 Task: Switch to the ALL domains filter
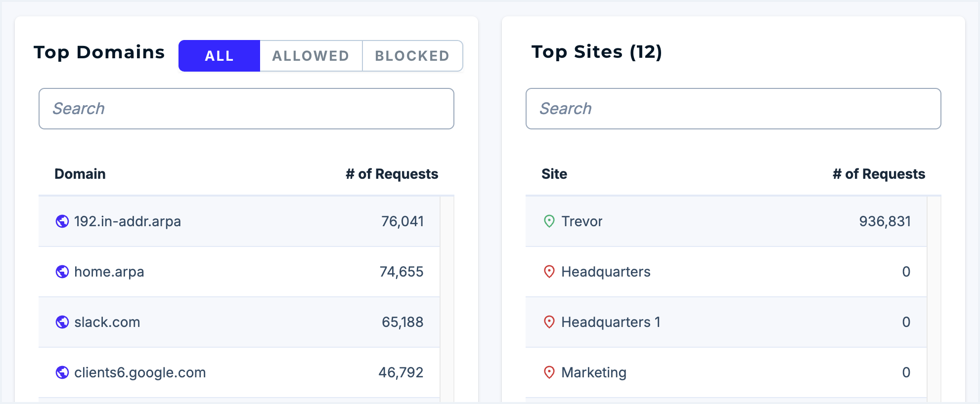(219, 56)
